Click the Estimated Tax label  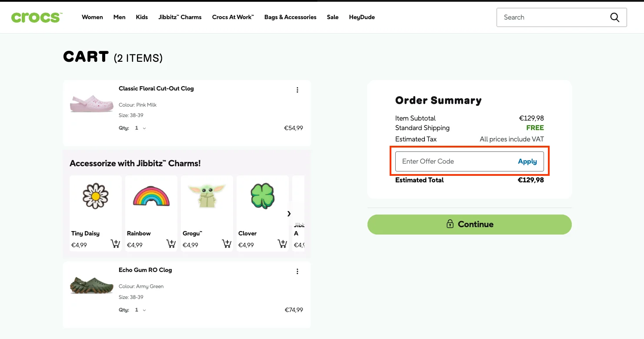point(416,139)
